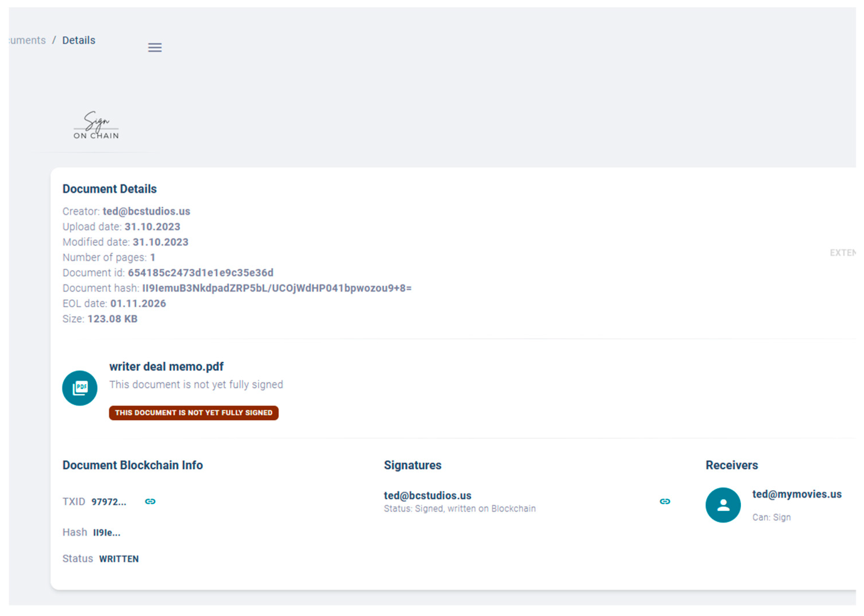Click the PDF document icon
The height and width of the screenshot is (616, 864).
click(80, 388)
